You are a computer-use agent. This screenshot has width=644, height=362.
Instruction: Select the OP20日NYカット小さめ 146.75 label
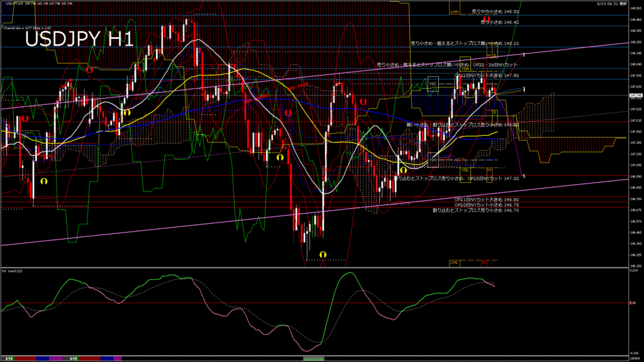click(x=486, y=205)
